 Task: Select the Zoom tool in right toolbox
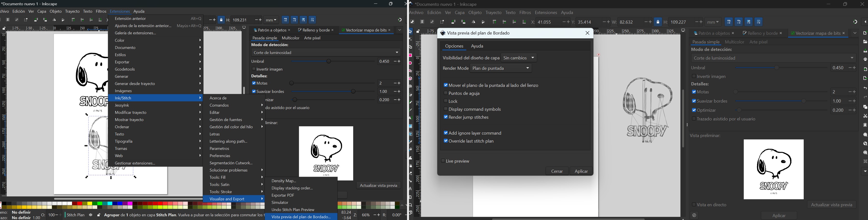tap(410, 205)
